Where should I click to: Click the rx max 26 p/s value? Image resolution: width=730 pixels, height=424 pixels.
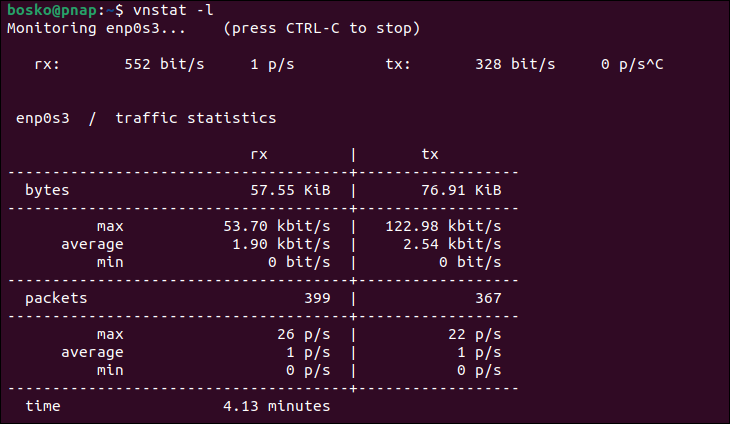click(x=304, y=335)
